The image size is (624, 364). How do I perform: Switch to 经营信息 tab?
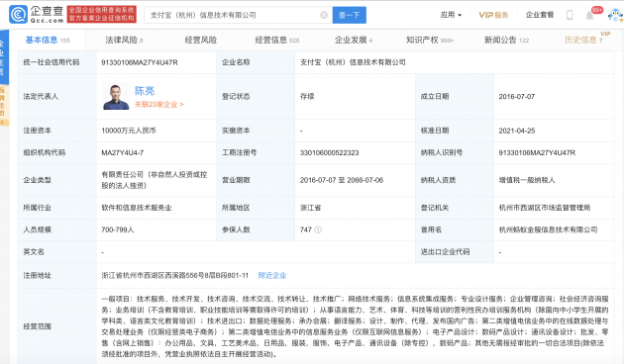click(x=277, y=40)
